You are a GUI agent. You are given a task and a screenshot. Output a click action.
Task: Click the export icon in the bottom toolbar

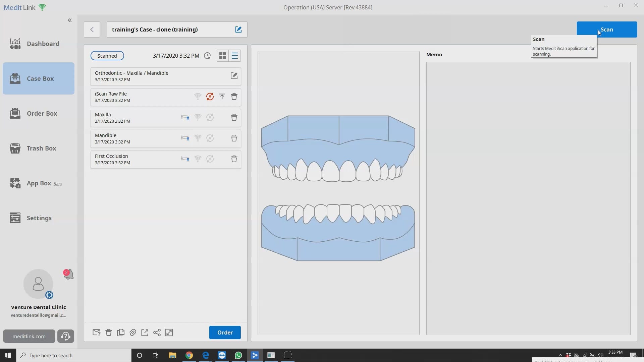[x=145, y=333]
